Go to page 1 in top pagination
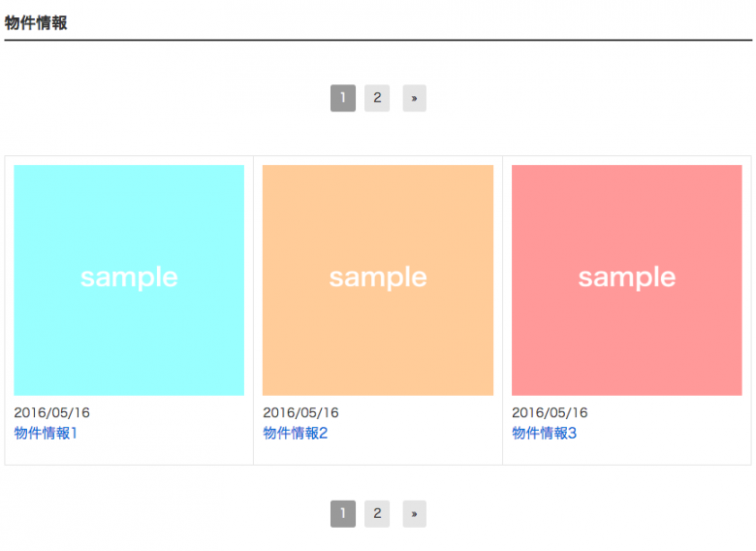 [343, 98]
